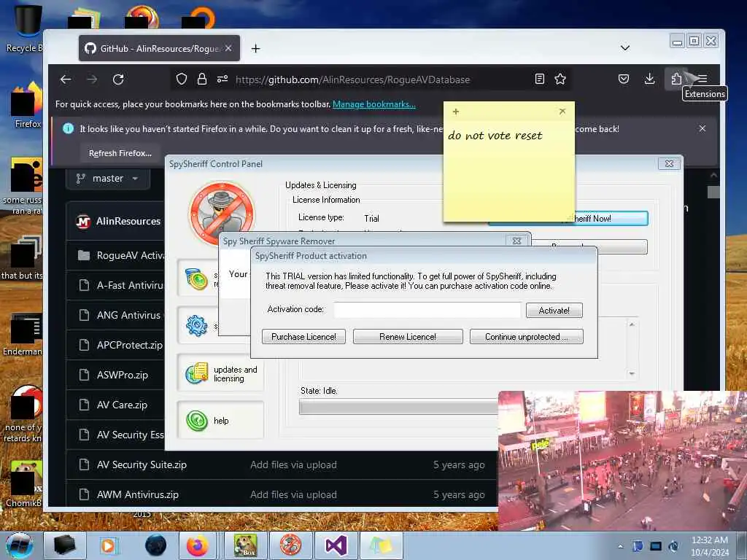Open the taskbar clock and date

709,546
